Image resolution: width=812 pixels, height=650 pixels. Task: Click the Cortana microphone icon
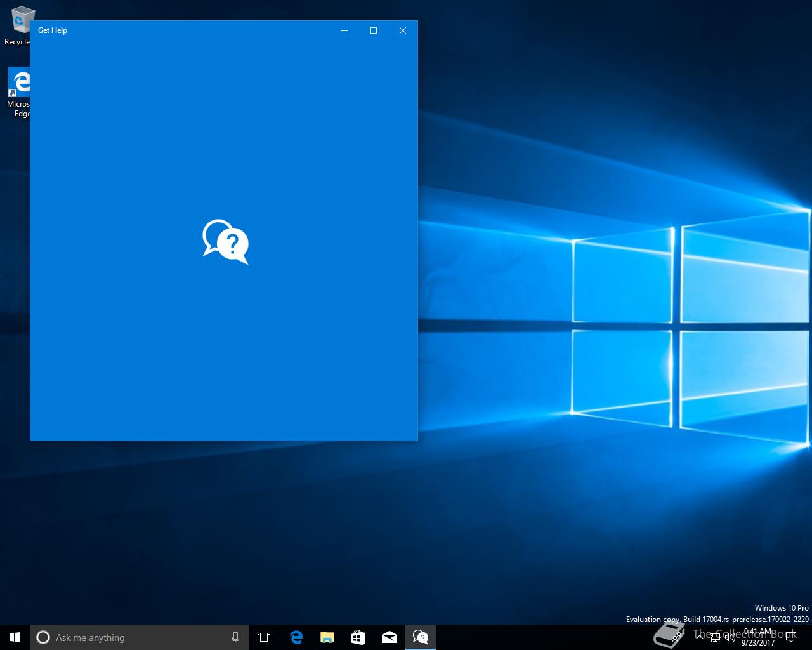(235, 637)
